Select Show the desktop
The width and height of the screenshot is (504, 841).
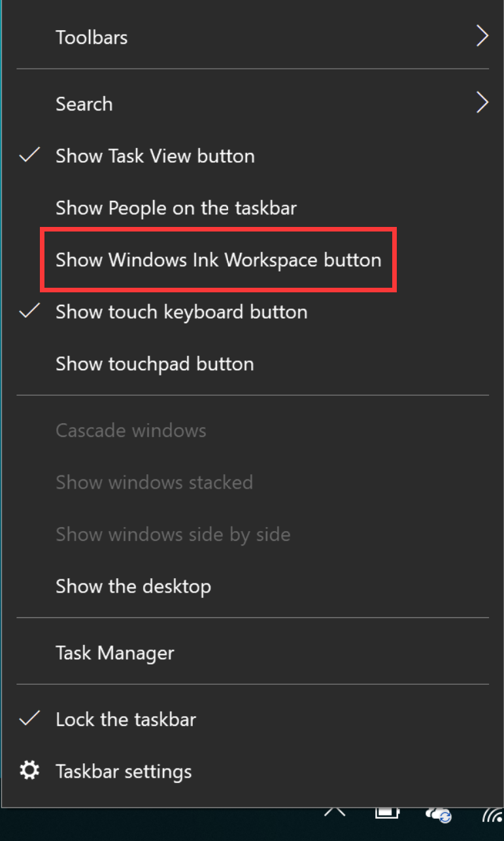pos(133,586)
